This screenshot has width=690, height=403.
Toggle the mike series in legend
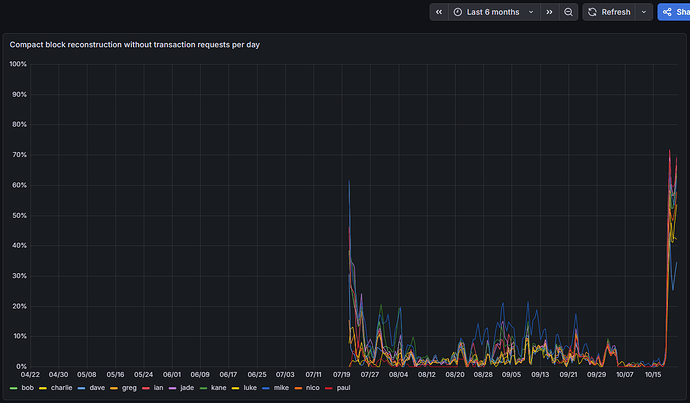[x=281, y=388]
